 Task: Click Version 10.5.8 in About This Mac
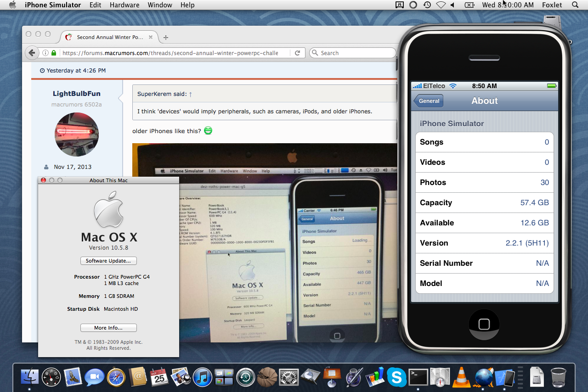[108, 248]
